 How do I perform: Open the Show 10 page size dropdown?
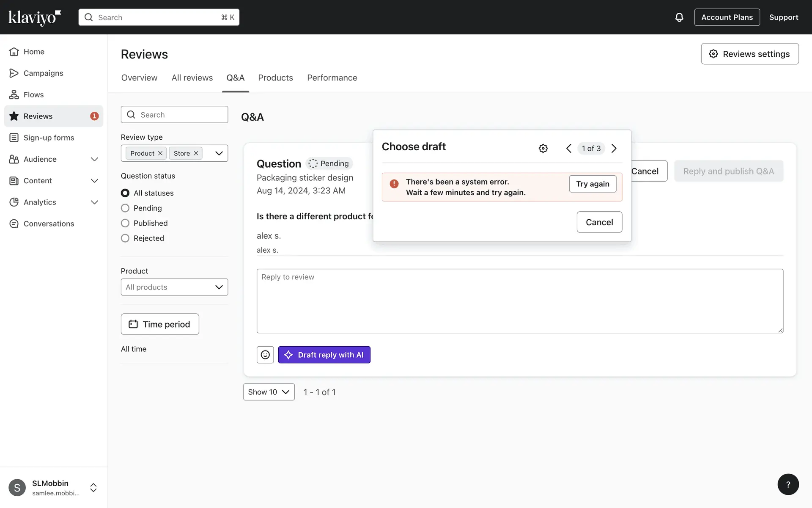269,392
